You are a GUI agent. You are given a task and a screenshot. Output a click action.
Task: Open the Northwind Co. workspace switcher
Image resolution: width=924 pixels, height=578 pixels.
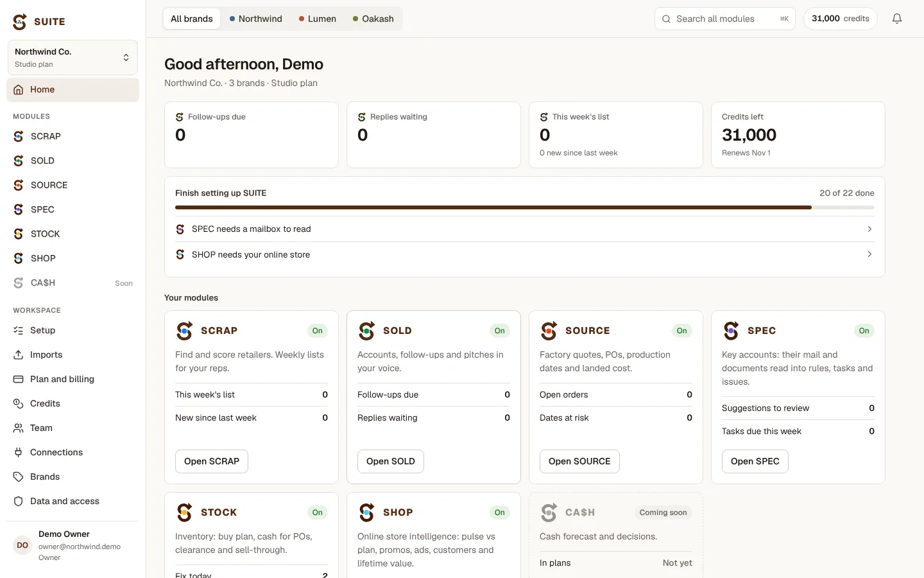point(73,58)
